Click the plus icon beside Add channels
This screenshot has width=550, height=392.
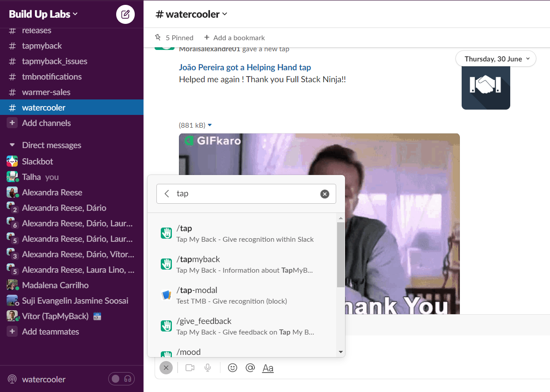(12, 123)
